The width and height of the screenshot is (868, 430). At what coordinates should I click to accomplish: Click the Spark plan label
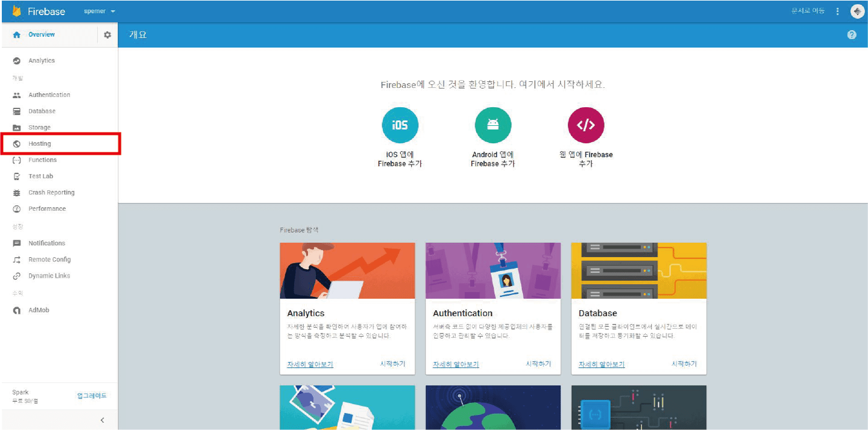pyautogui.click(x=20, y=392)
